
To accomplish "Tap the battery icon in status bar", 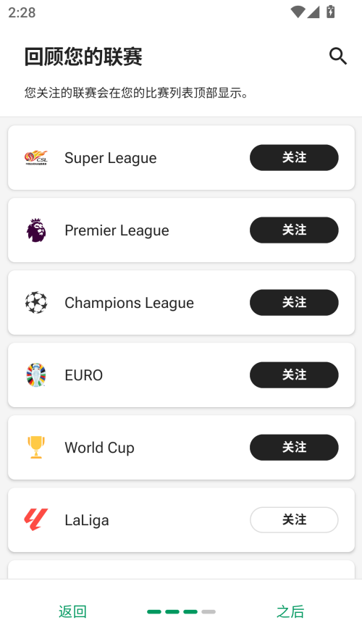I will click(330, 12).
